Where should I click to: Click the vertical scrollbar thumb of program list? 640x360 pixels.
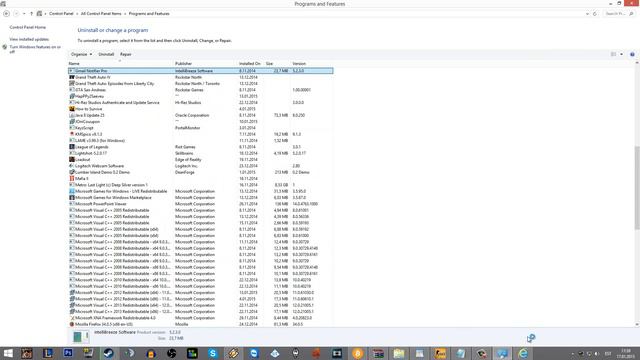click(x=637, y=188)
